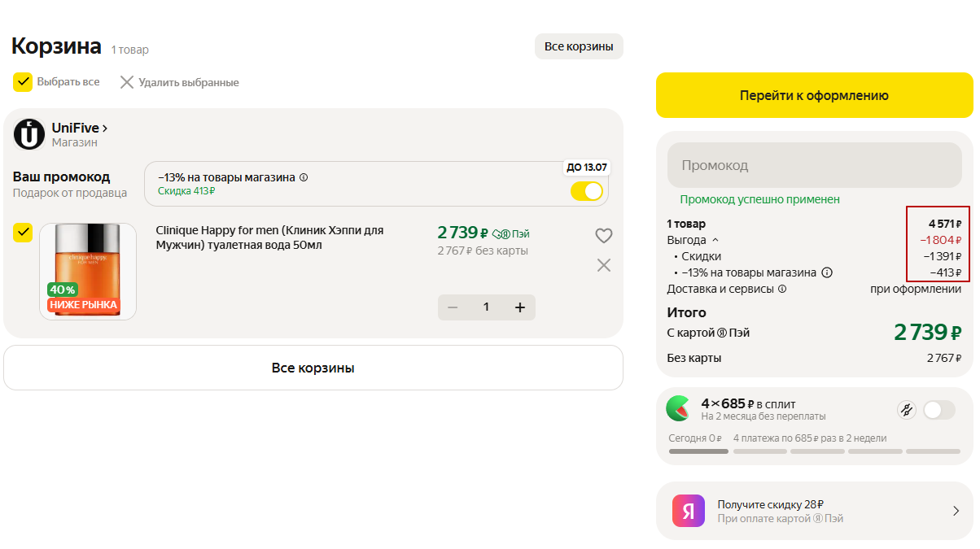Click info icon next to Доставка и сервисы
Viewport: 980px width, 549px height.
(x=782, y=289)
